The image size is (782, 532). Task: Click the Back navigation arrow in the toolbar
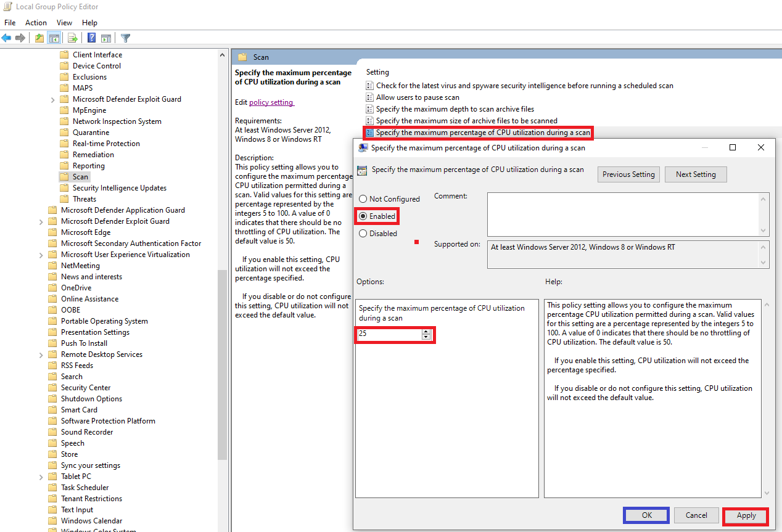6,38
